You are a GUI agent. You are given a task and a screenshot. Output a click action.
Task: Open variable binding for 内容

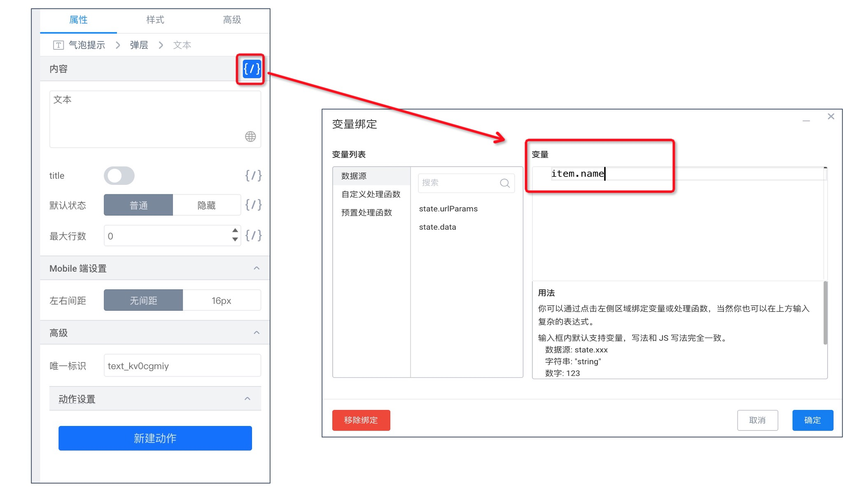pos(252,69)
